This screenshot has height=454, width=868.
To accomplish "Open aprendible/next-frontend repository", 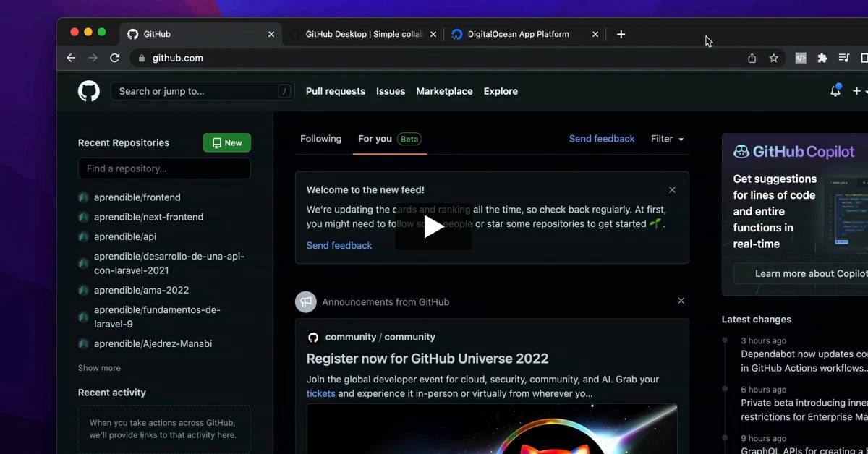I will point(148,217).
